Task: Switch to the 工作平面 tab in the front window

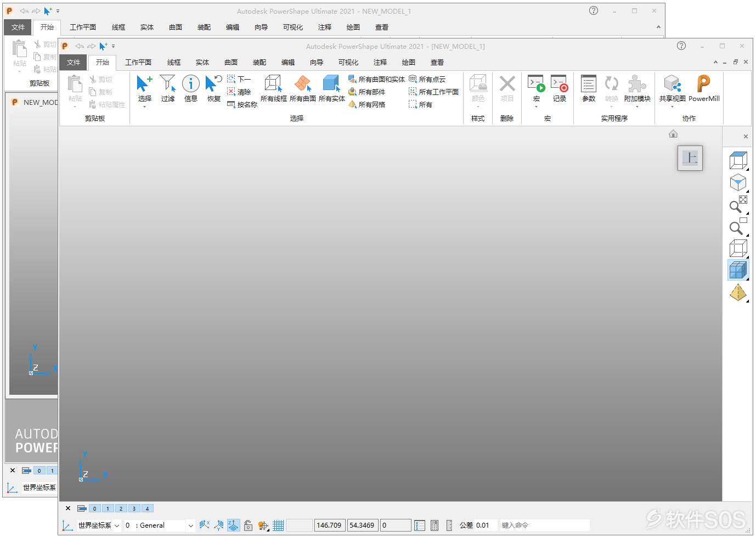Action: pyautogui.click(x=138, y=62)
